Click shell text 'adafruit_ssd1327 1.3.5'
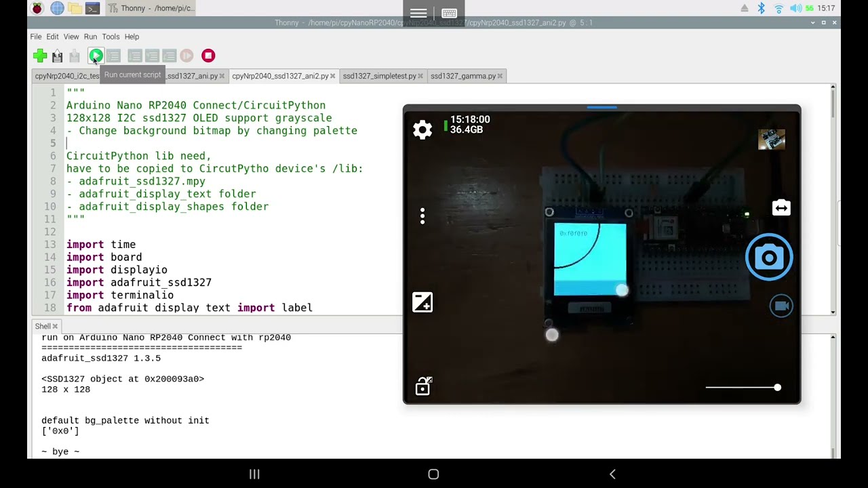Screen dimensions: 868x488 (x=101, y=358)
